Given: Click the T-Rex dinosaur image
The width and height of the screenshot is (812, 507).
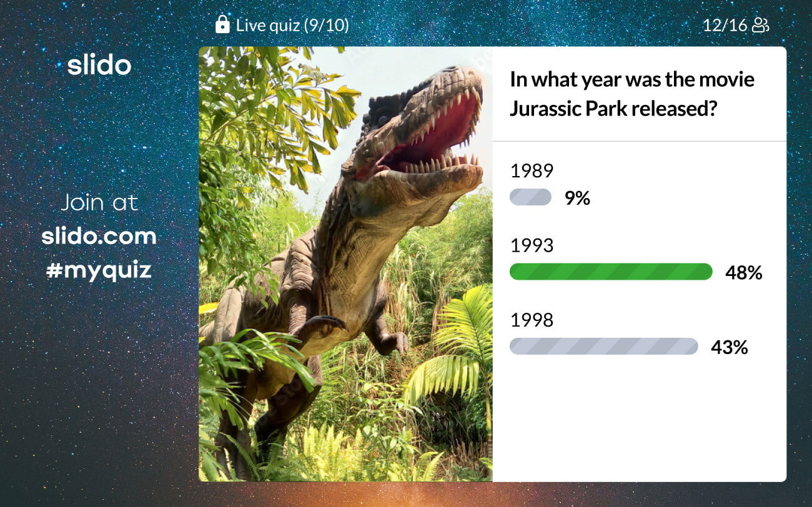Looking at the screenshot, I should (345, 264).
